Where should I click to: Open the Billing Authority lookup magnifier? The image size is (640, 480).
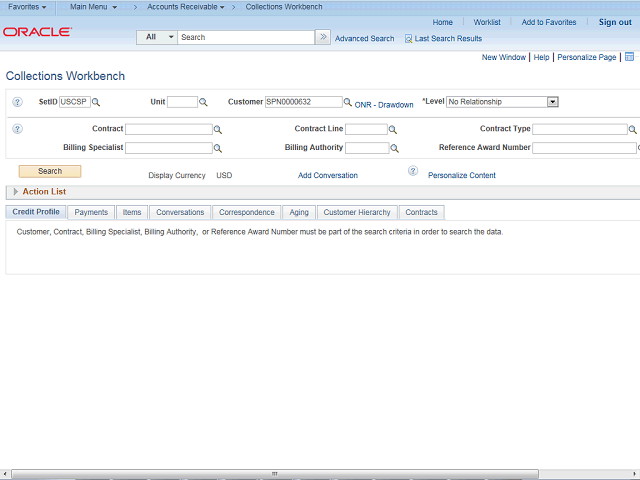pyautogui.click(x=394, y=148)
